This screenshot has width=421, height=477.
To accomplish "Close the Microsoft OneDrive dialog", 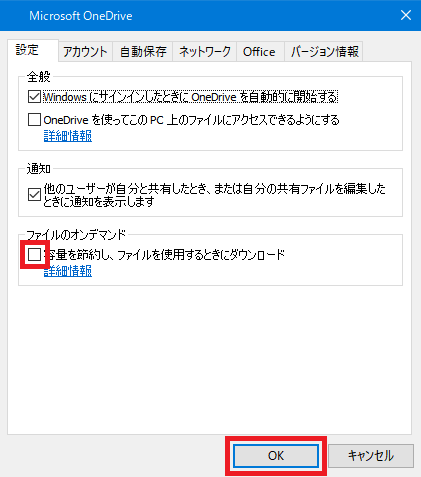I will (x=406, y=15).
